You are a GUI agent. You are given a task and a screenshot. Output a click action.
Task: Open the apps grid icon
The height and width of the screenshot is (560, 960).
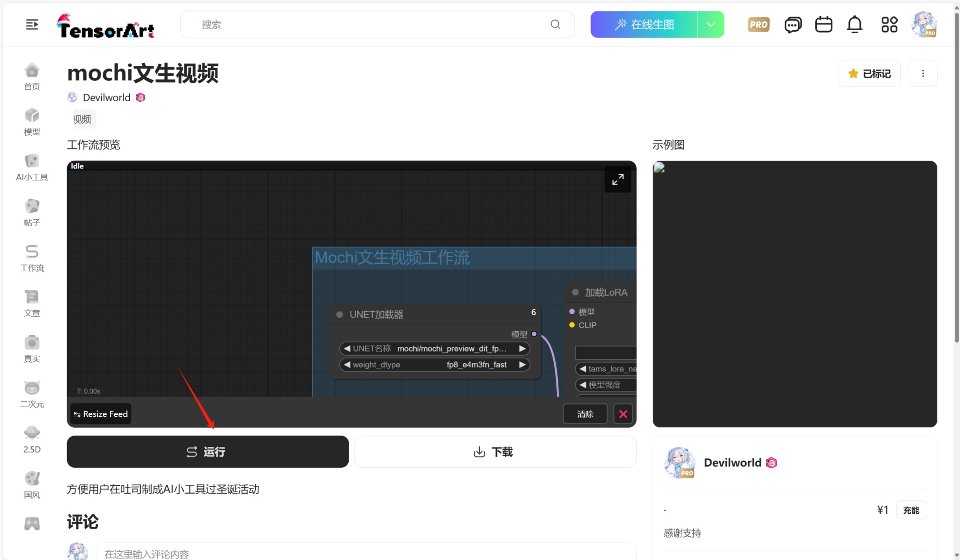889,24
